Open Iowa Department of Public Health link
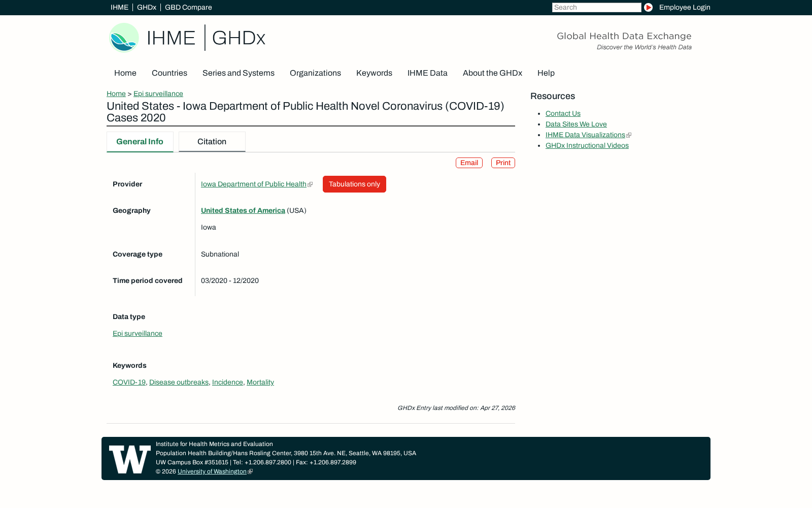 coord(254,184)
